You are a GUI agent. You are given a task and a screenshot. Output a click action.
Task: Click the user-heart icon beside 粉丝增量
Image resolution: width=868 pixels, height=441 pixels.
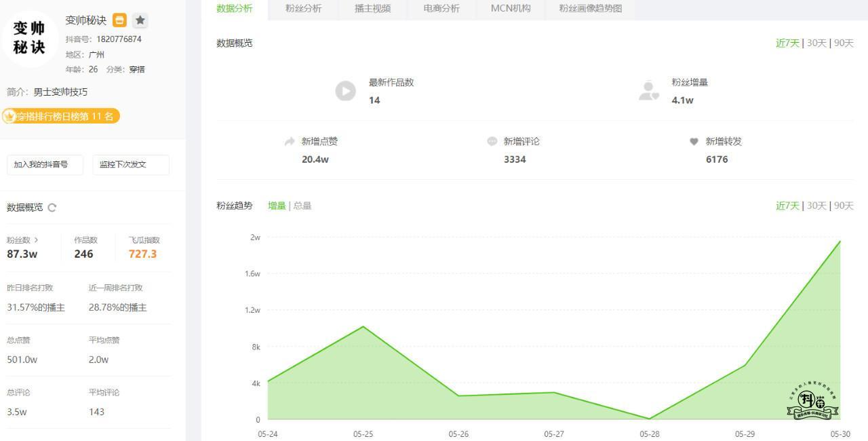(648, 91)
